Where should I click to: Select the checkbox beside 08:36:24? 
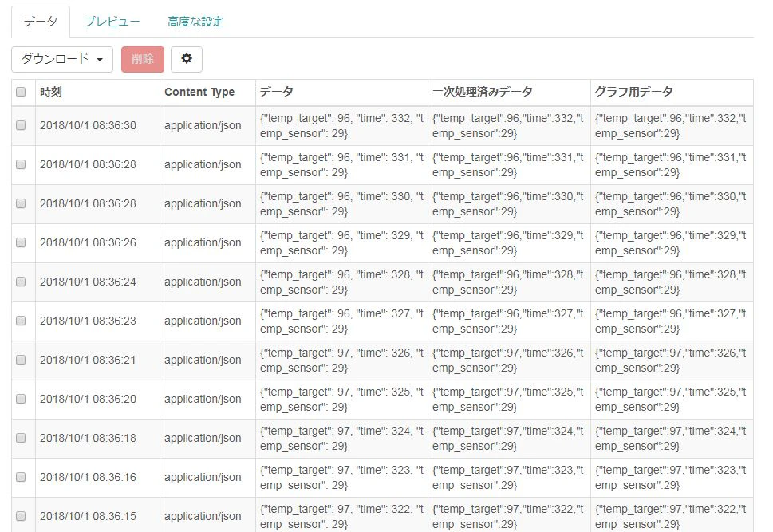(x=21, y=282)
